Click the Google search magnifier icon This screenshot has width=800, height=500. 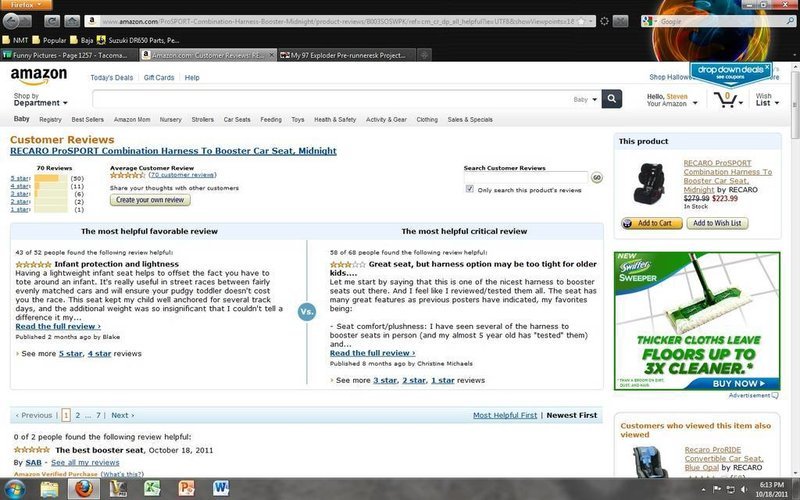point(790,21)
